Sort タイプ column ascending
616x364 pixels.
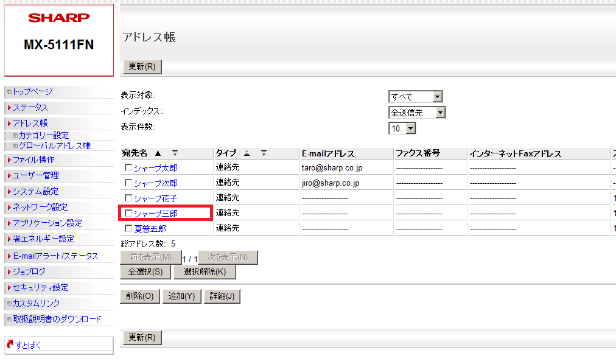tap(247, 153)
